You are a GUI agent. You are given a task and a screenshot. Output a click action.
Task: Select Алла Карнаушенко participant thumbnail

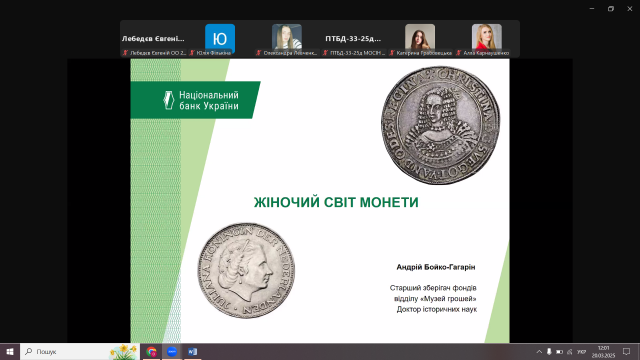pyautogui.click(x=487, y=39)
